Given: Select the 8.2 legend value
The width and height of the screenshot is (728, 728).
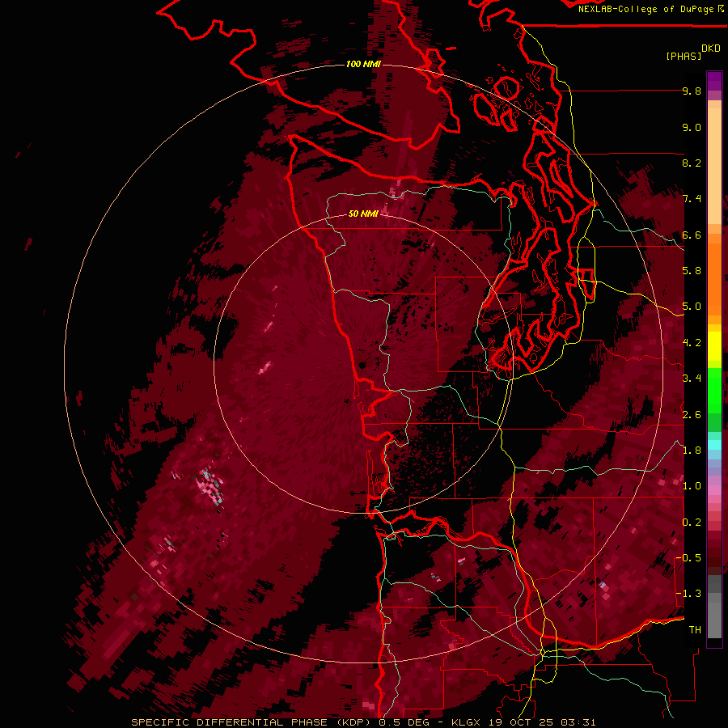Looking at the screenshot, I should (692, 163).
